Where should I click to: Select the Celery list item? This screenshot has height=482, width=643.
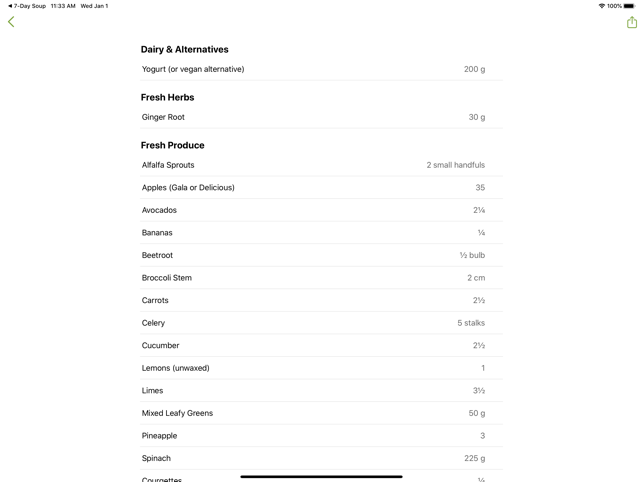[313, 323]
